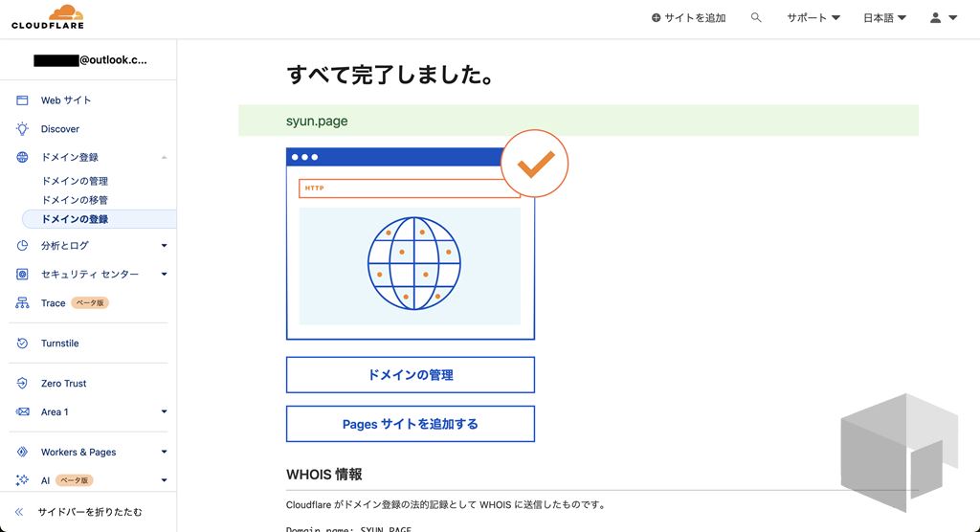Viewport: 980px width, 532px height.
Task: Click the orange checkmark circle
Action: (535, 164)
